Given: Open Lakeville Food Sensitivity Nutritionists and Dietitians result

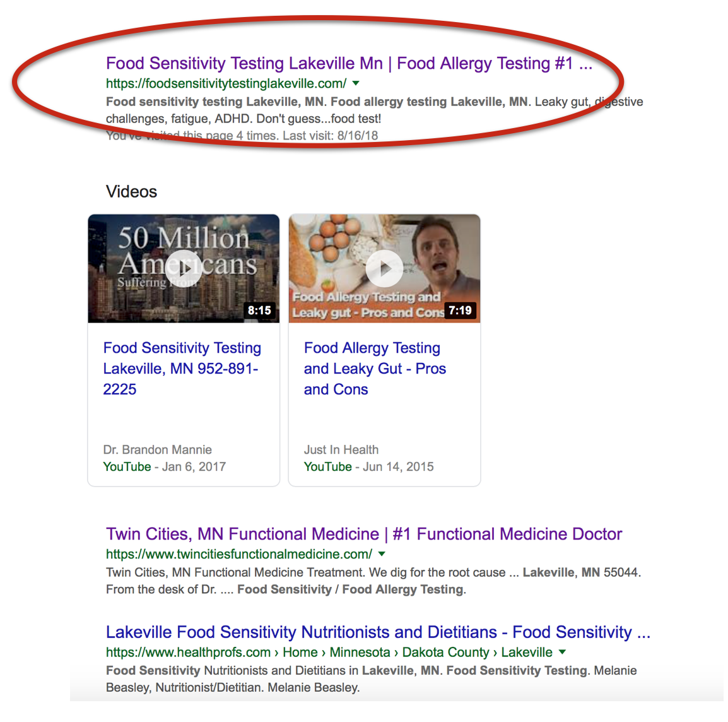Looking at the screenshot, I should (x=378, y=632).
